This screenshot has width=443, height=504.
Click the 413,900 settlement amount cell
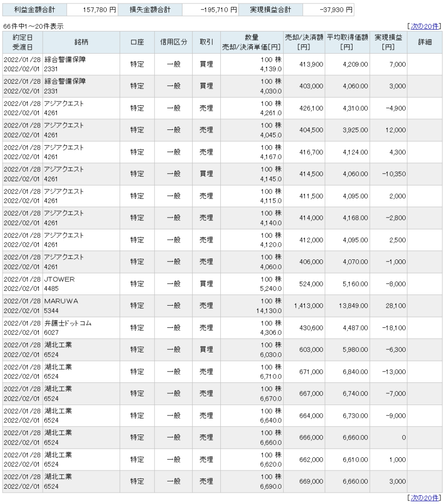pos(304,64)
